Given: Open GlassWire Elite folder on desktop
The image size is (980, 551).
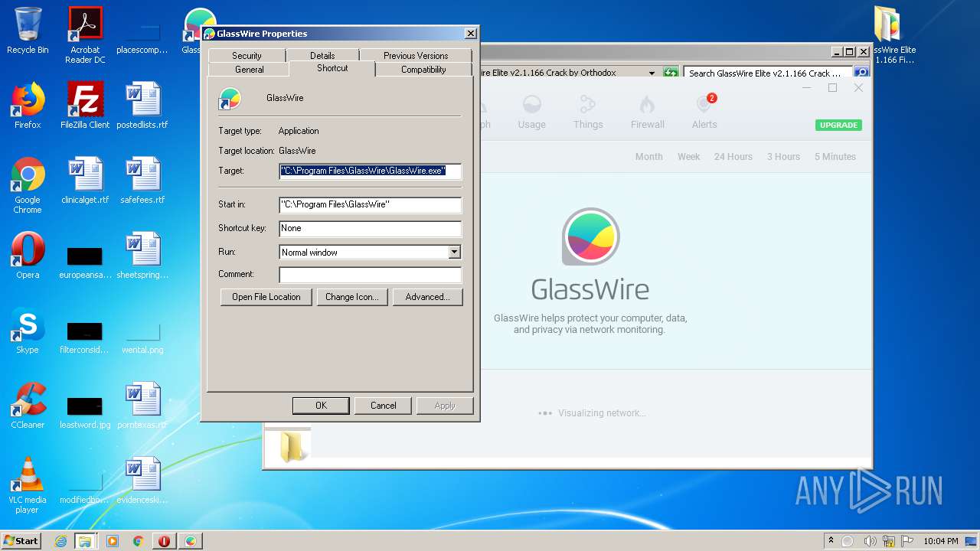Looking at the screenshot, I should click(x=891, y=34).
